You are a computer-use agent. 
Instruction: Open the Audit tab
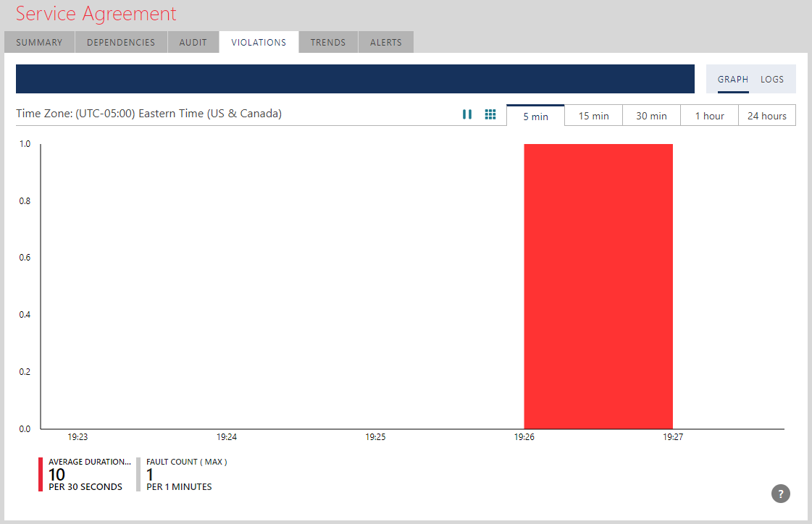[193, 43]
